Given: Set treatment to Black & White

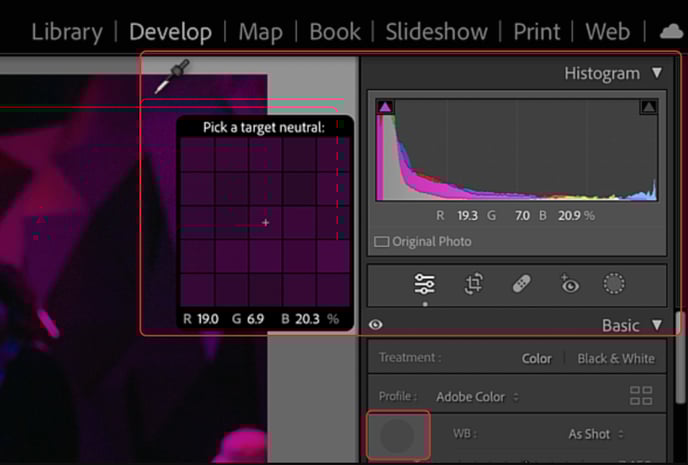Looking at the screenshot, I should coord(616,358).
